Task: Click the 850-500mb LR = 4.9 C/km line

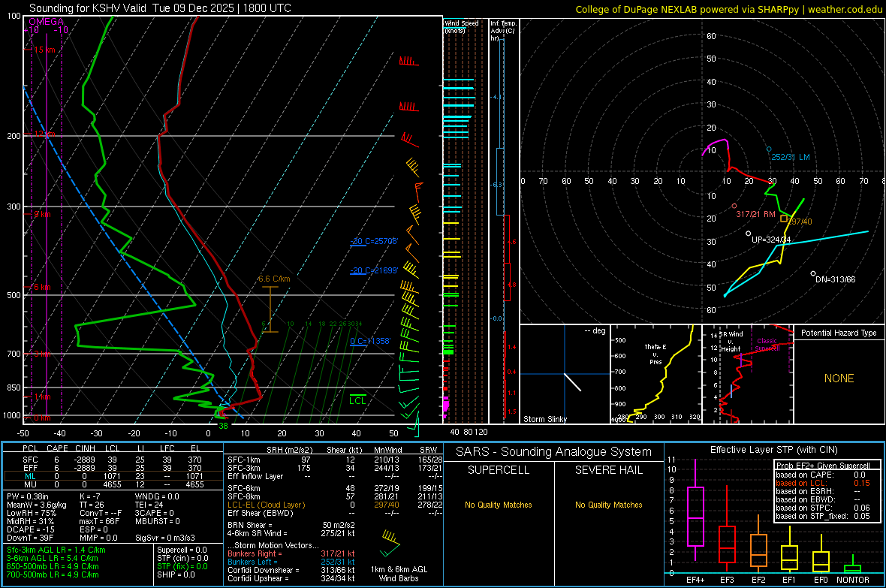Action: click(x=53, y=566)
